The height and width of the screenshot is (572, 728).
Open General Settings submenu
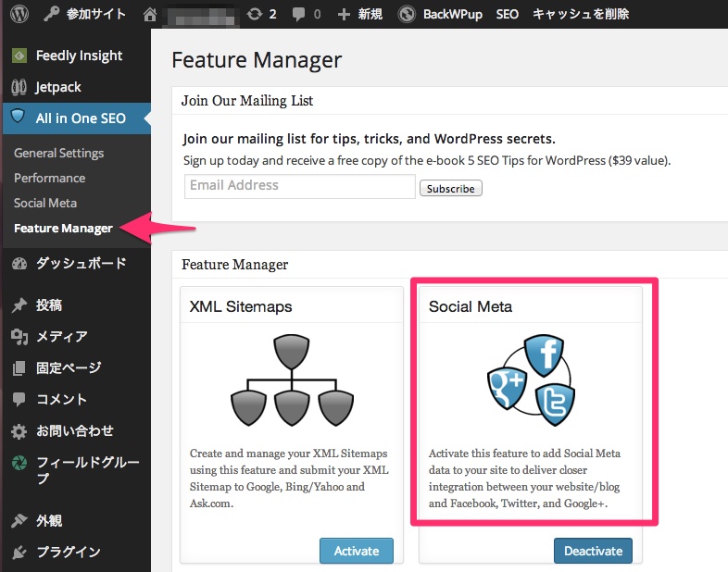coord(59,153)
